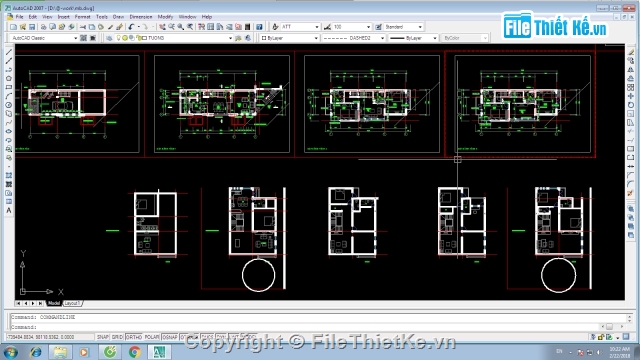This screenshot has width=640, height=360.
Task: Click the Help question mark icon
Action: [259, 27]
